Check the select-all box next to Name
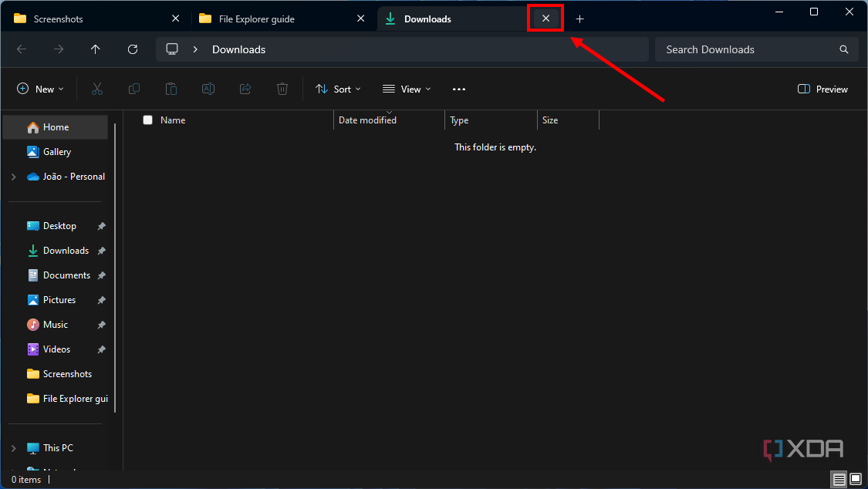The height and width of the screenshot is (489, 868). coord(147,120)
